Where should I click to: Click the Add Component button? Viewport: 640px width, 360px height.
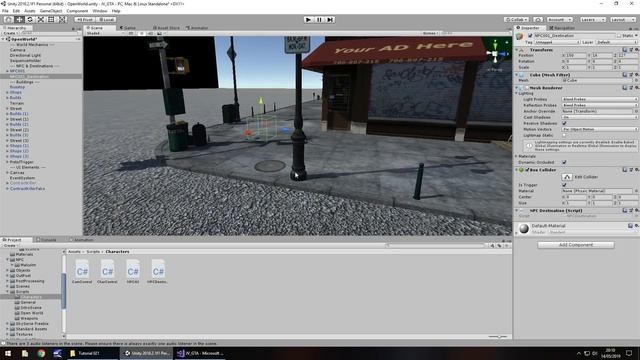click(x=576, y=245)
